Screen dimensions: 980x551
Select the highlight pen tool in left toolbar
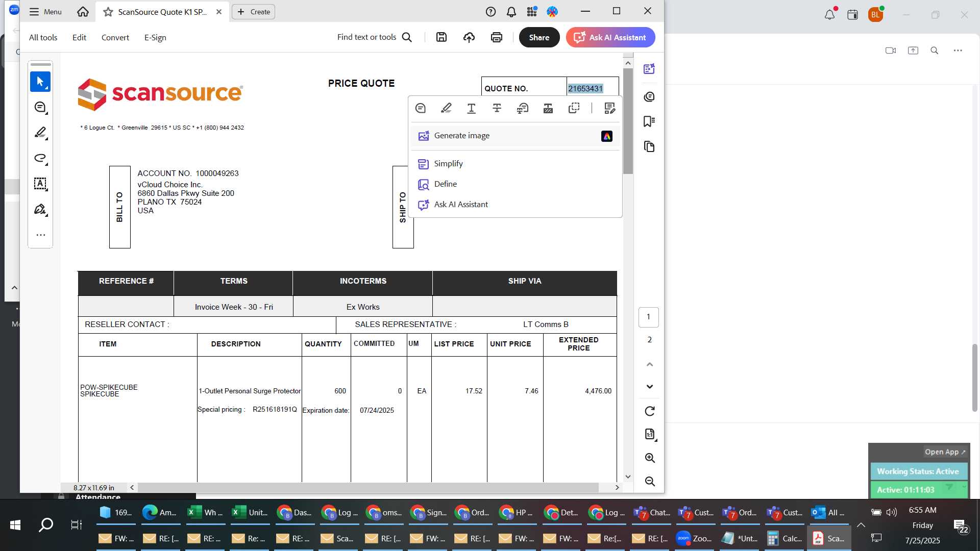[x=40, y=133]
